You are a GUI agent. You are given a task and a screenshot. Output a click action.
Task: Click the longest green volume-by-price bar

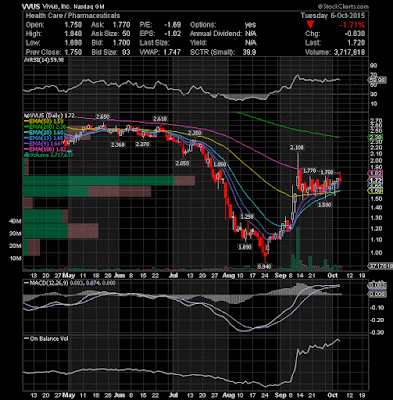[98, 180]
